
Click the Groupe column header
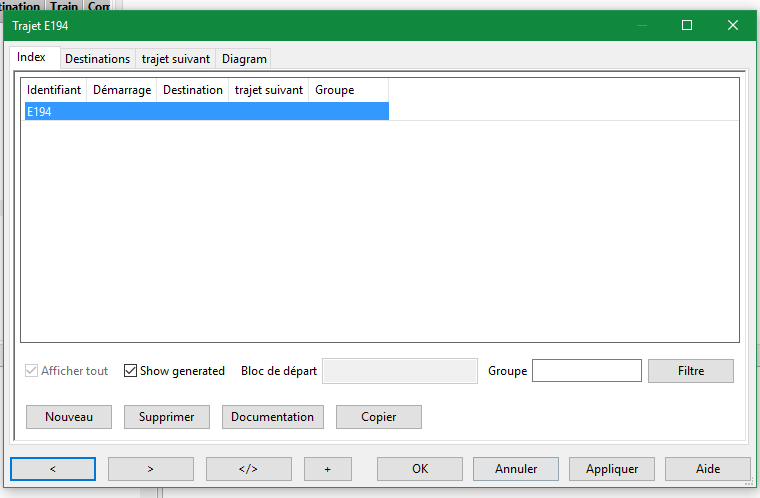335,90
